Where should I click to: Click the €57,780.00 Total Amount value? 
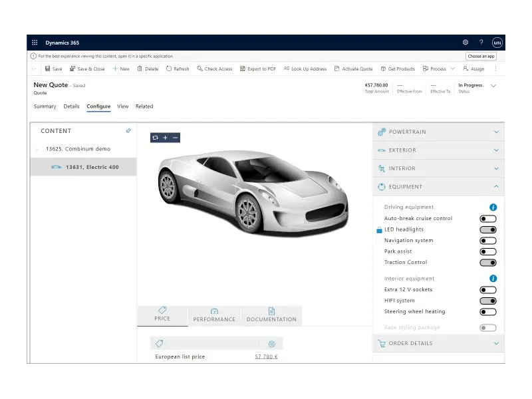pyautogui.click(x=376, y=85)
